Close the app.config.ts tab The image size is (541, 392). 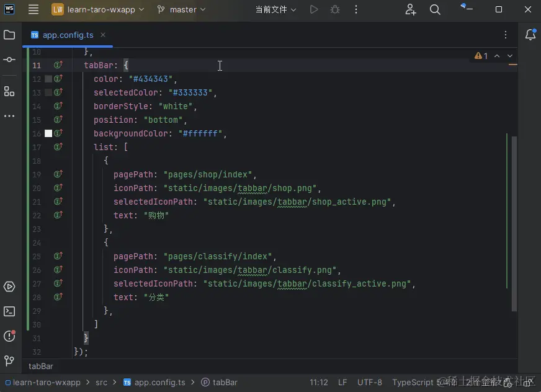click(103, 35)
